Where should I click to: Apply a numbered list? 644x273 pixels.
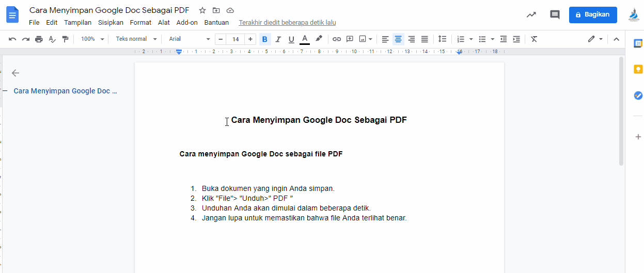click(x=461, y=39)
